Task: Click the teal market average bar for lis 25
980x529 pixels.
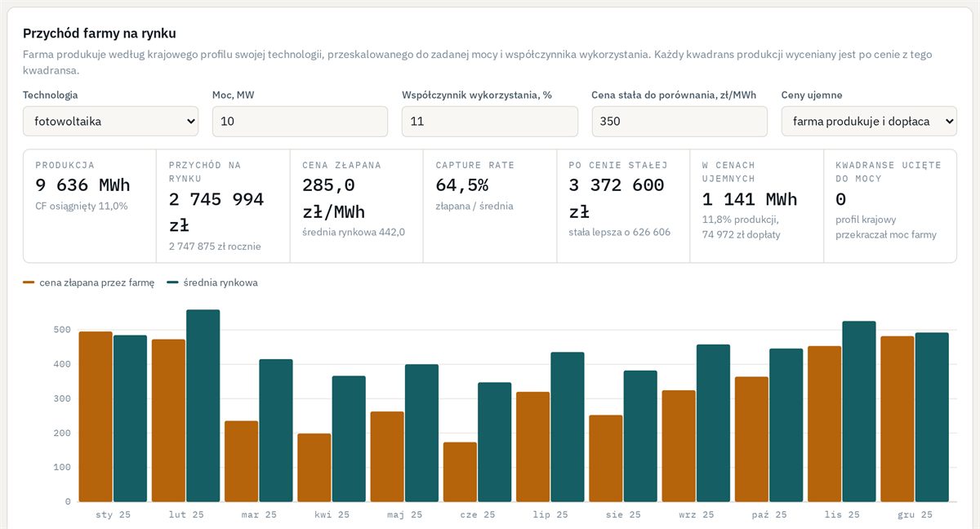Action: tap(859, 411)
